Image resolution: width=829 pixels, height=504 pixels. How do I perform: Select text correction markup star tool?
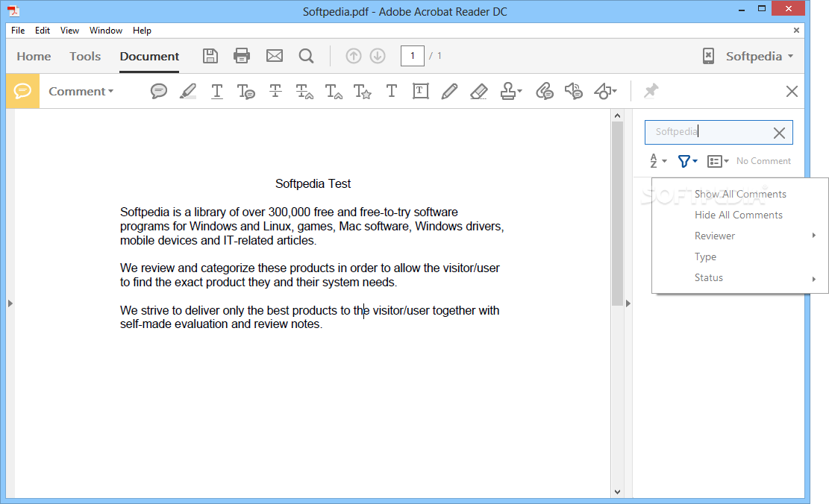pyautogui.click(x=363, y=92)
